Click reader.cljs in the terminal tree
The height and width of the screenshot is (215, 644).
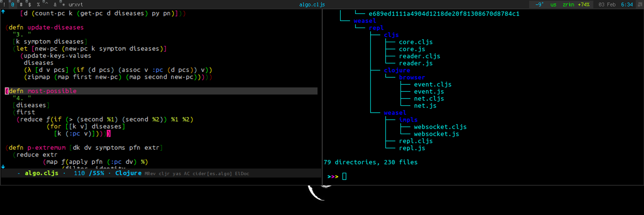[419, 56]
